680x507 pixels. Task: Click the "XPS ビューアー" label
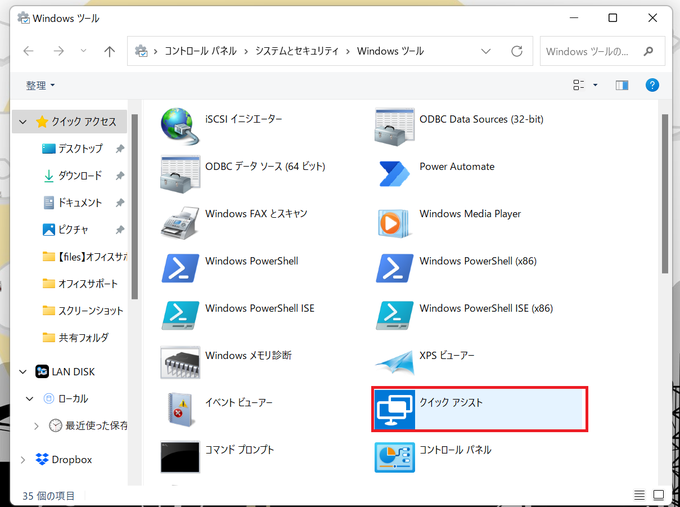pyautogui.click(x=447, y=355)
